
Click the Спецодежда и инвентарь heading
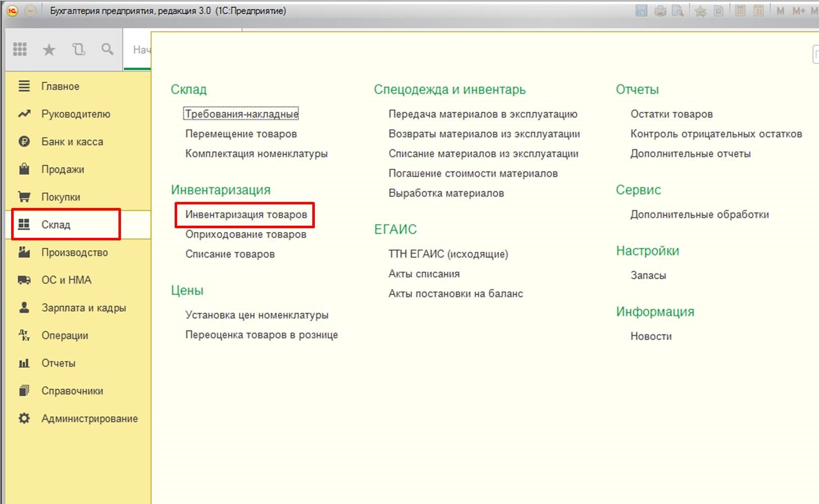pyautogui.click(x=449, y=90)
